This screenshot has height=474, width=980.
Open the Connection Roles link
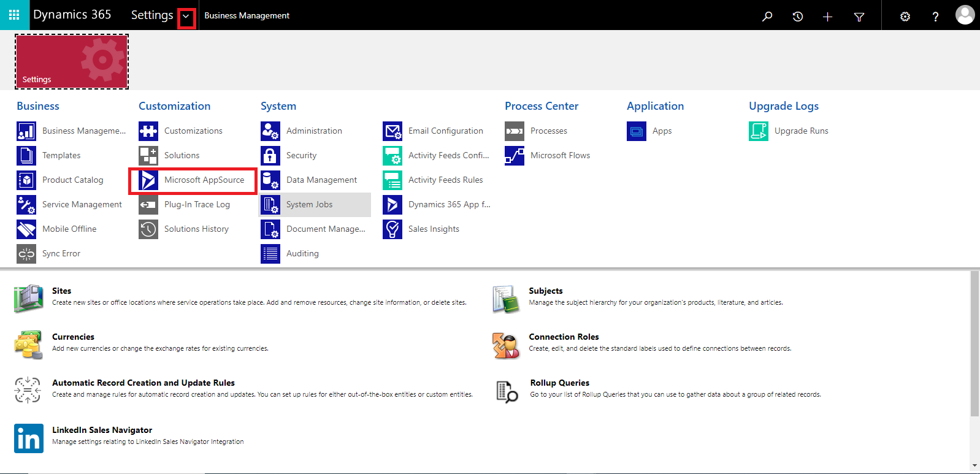[564, 337]
